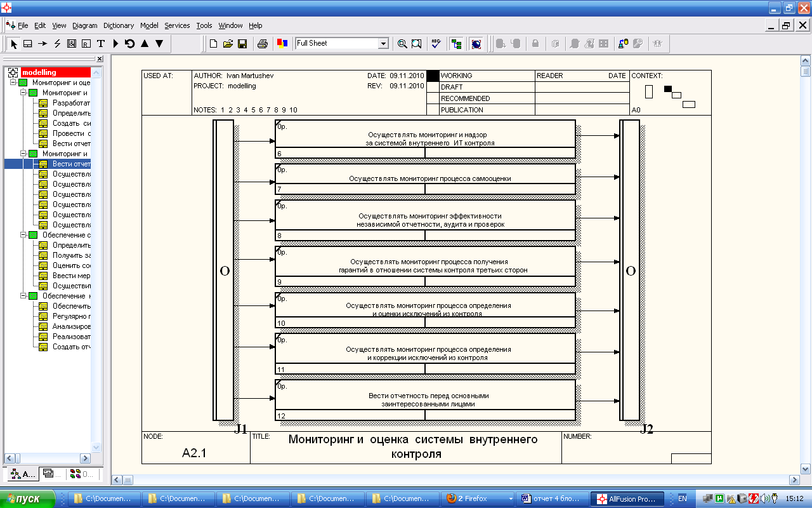Select the Junction tool icon
This screenshot has height=508, width=812.
[72, 44]
